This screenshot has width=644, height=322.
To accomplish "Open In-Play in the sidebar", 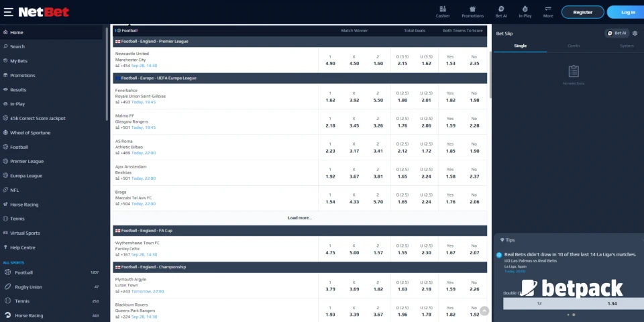I will [51, 105].
